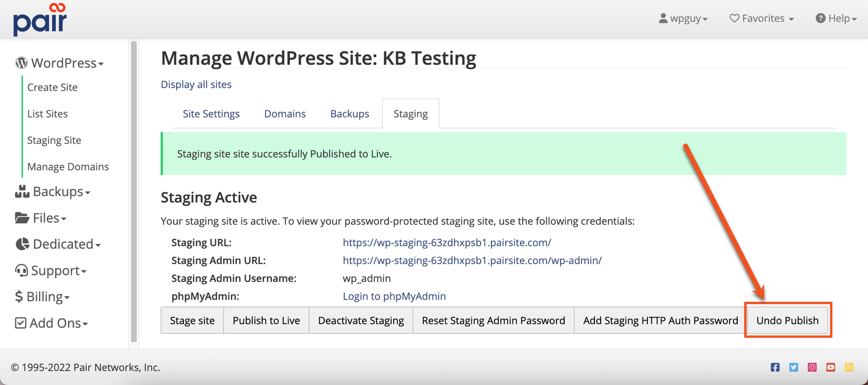
Task: Click the Add Ons checkbox icon
Action: [20, 323]
